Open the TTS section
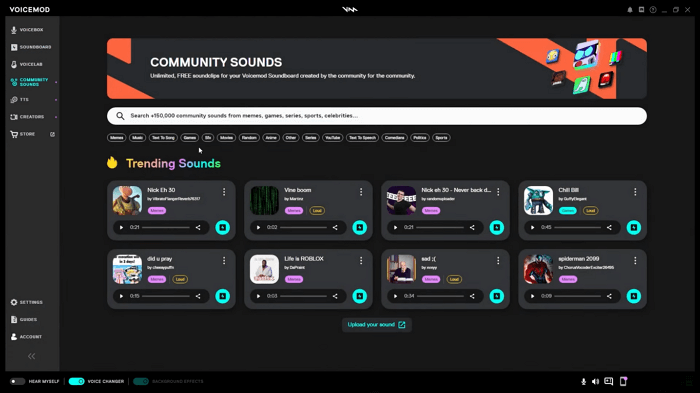 [20, 100]
